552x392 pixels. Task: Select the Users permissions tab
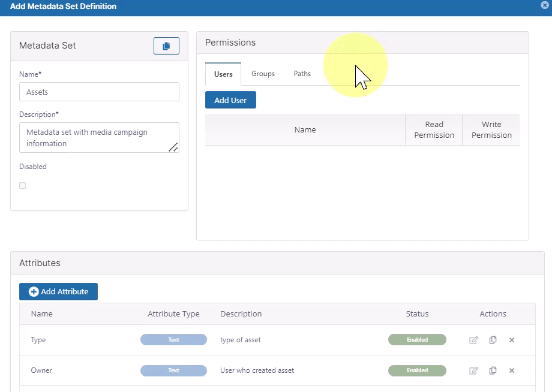coord(223,74)
